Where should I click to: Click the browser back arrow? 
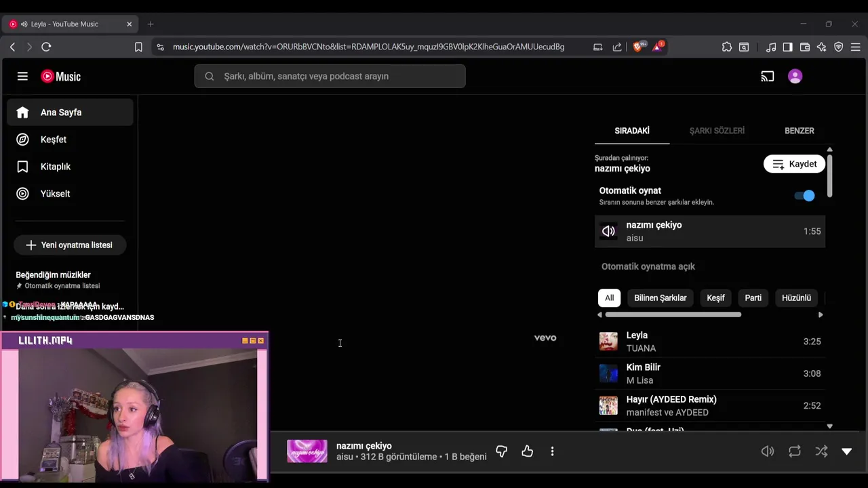click(x=12, y=47)
